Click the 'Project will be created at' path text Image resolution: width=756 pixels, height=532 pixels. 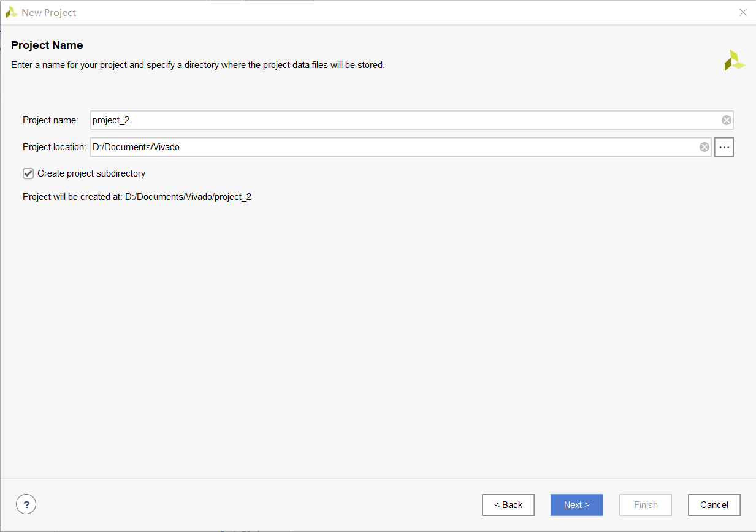(x=137, y=197)
